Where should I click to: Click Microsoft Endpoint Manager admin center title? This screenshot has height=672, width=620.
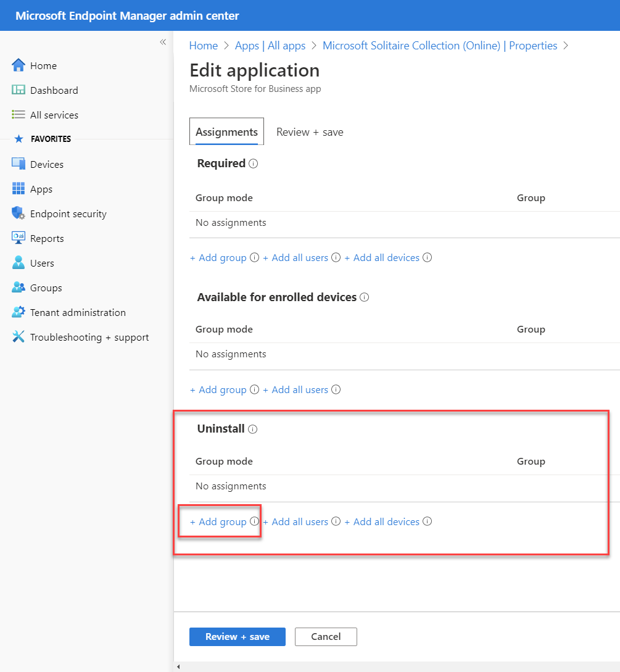click(127, 16)
